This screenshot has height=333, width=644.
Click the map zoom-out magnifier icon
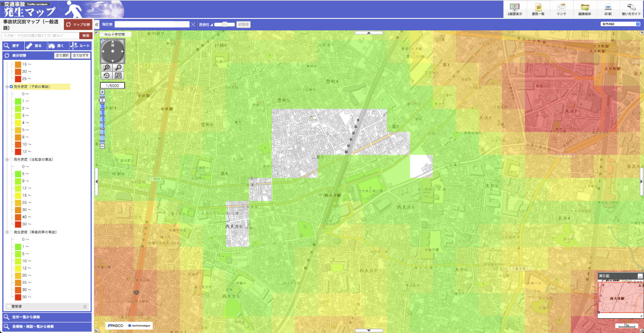118,68
